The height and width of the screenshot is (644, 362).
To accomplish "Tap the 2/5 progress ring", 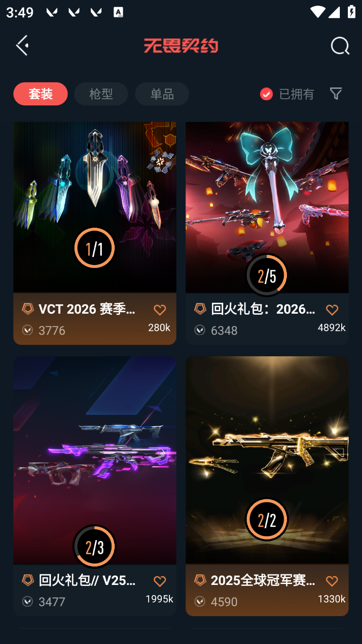I will 267,275.
